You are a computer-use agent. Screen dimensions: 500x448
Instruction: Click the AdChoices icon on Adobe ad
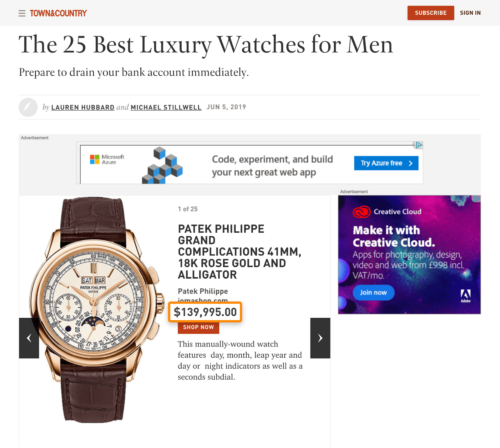(476, 199)
